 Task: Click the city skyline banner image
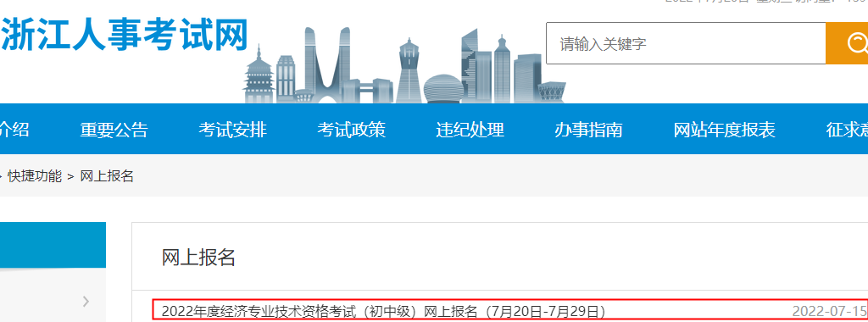(x=404, y=65)
